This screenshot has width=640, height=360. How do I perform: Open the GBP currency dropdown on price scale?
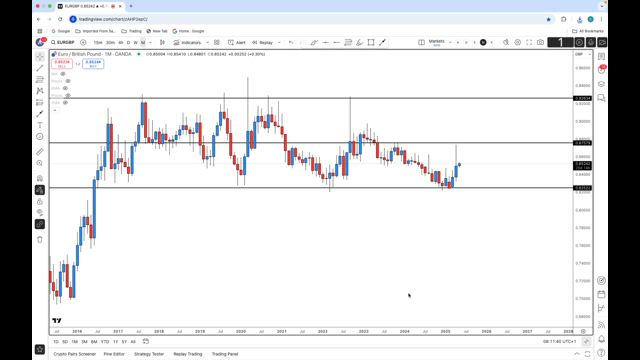(583, 54)
